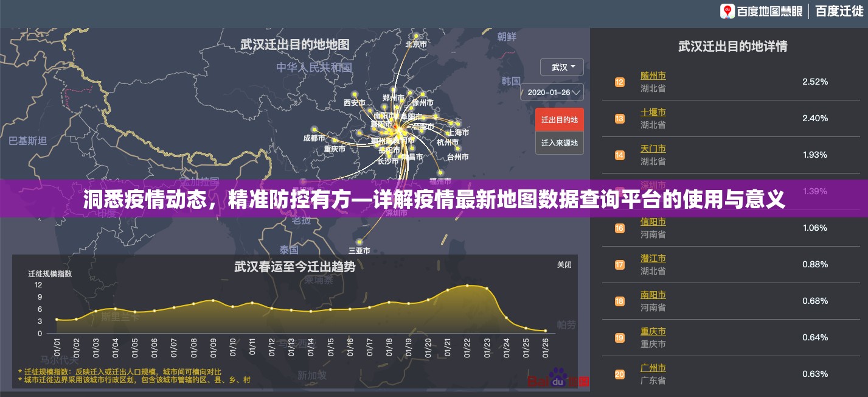Select the 迁出目的地 toggle option
This screenshot has height=397, width=868.
559,120
